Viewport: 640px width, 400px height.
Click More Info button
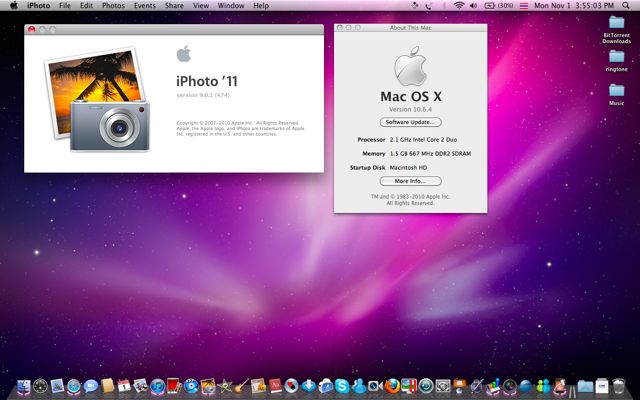(410, 181)
